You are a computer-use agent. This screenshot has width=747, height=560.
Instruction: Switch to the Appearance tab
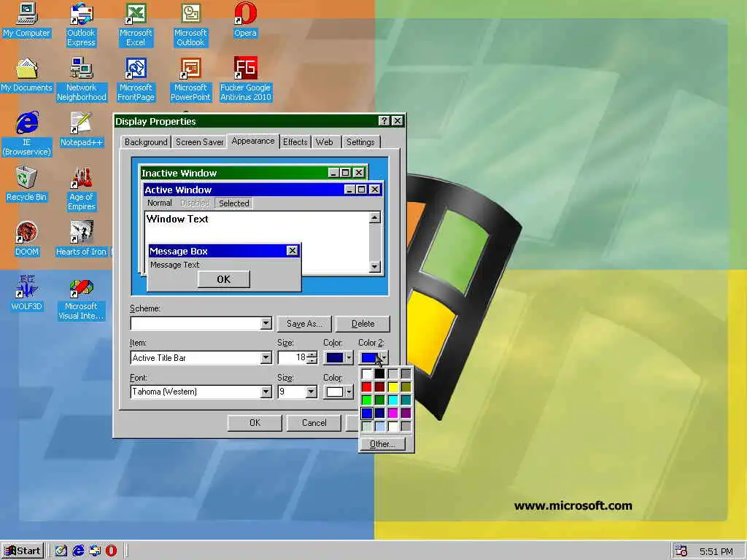[253, 141]
